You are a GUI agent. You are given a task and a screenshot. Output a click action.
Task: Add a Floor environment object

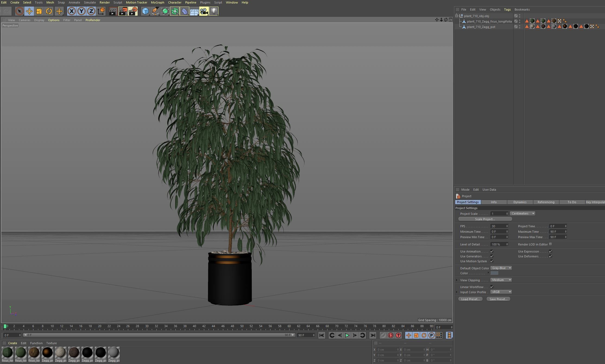194,11
